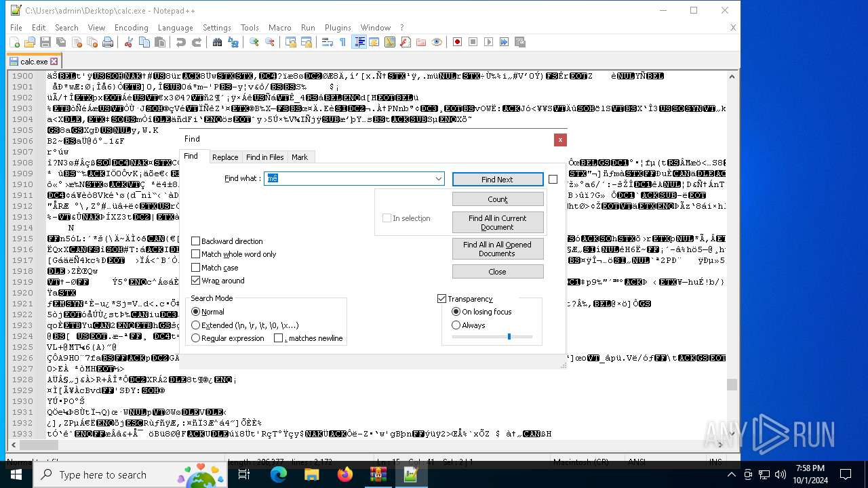868x488 pixels.
Task: Open the Encoding menu
Action: pos(131,28)
